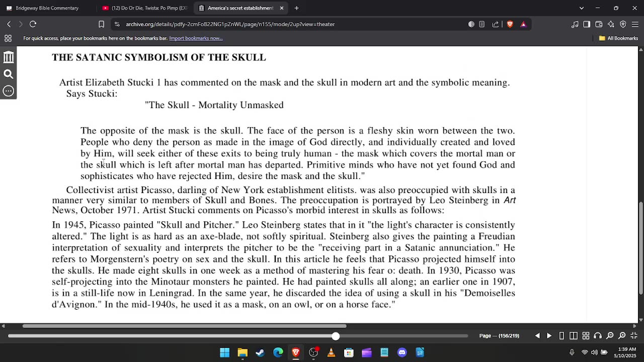The width and height of the screenshot is (644, 362).
Task: Launch VLC media player from taskbar
Action: tap(331, 352)
